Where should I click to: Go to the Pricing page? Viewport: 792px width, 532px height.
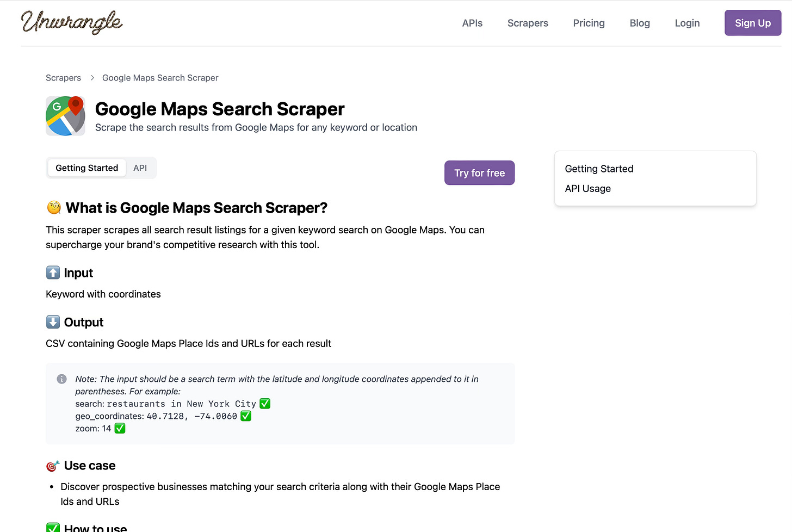589,23
